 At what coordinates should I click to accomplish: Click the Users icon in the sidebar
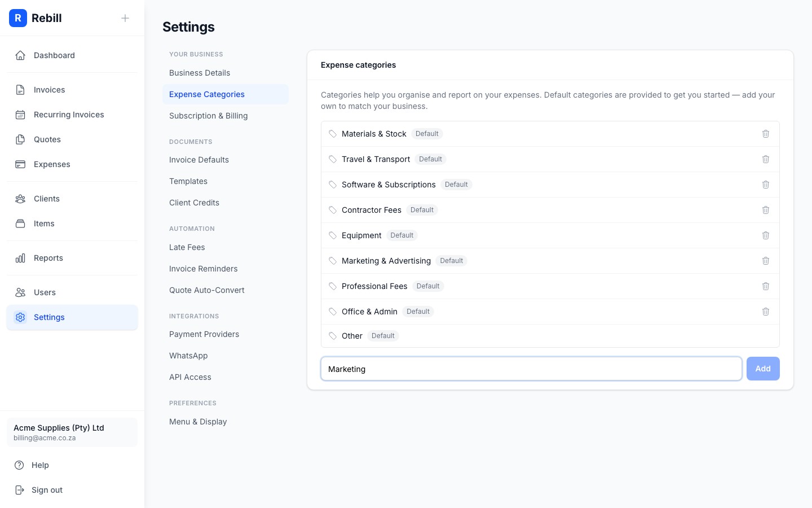click(20, 292)
